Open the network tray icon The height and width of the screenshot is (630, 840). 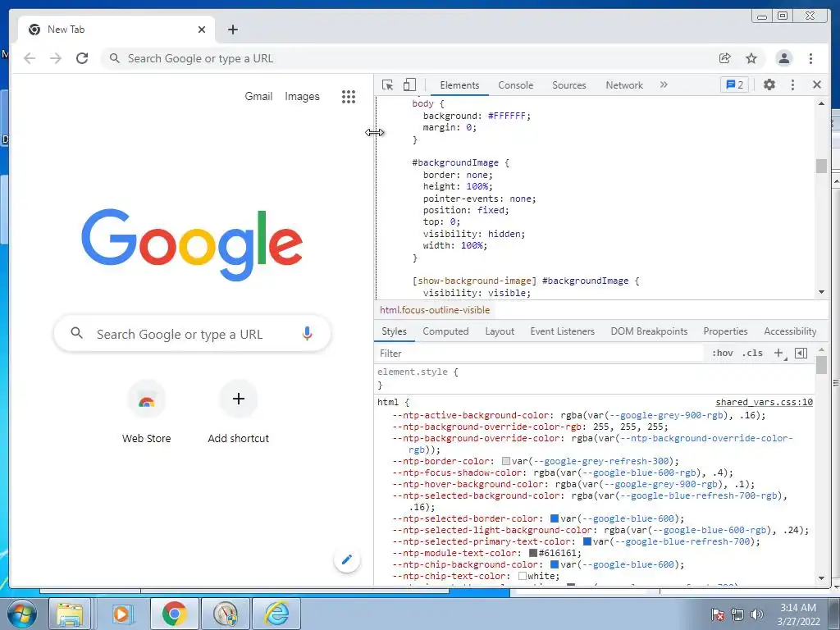coord(737,614)
